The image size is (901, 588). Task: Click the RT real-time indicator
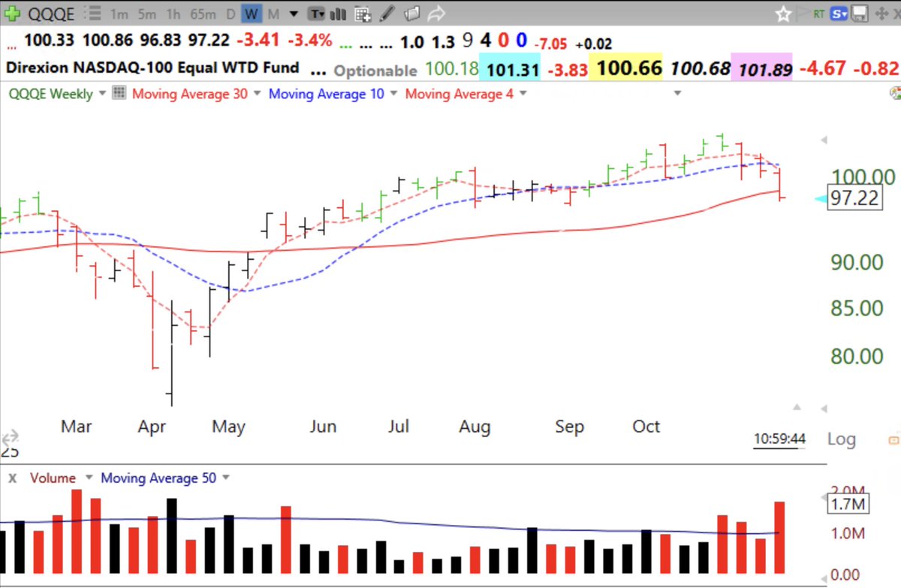coord(820,14)
